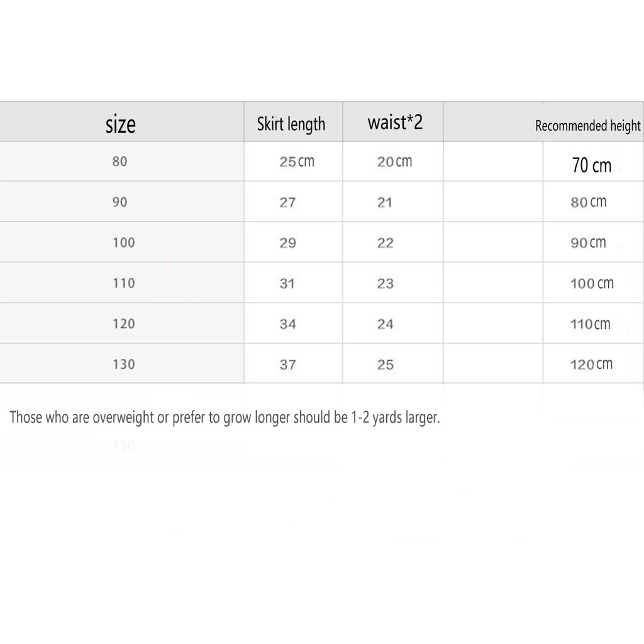Screen dimensions: 644x644
Task: Click the overweight sizing note text
Action: tap(225, 418)
